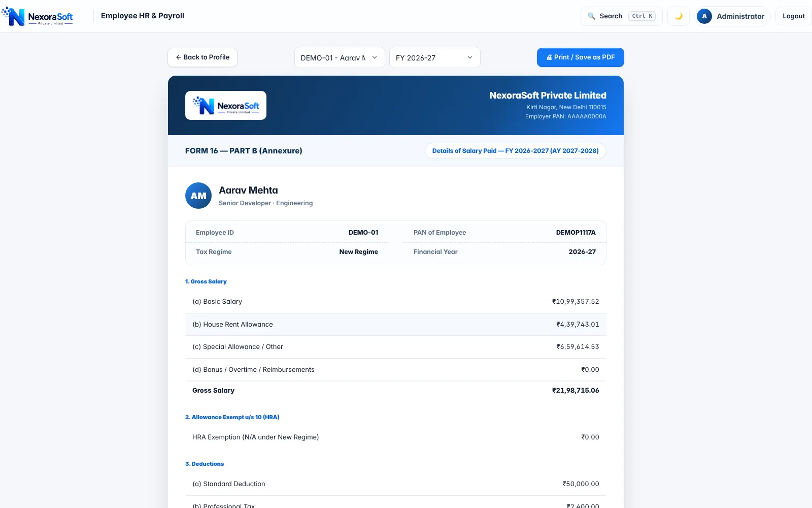This screenshot has width=812, height=508.
Task: Go Back to Profile
Action: click(x=202, y=57)
